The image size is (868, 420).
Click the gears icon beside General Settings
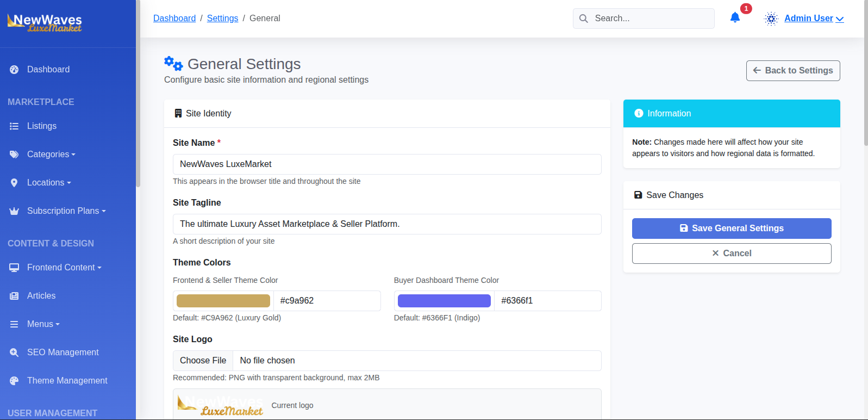pyautogui.click(x=173, y=64)
